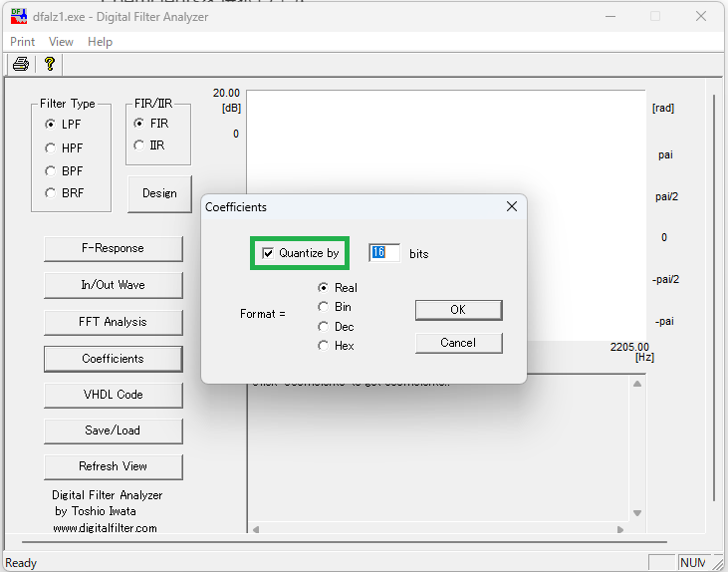Open the VHDL Code button
This screenshot has height=572, width=728.
(113, 395)
